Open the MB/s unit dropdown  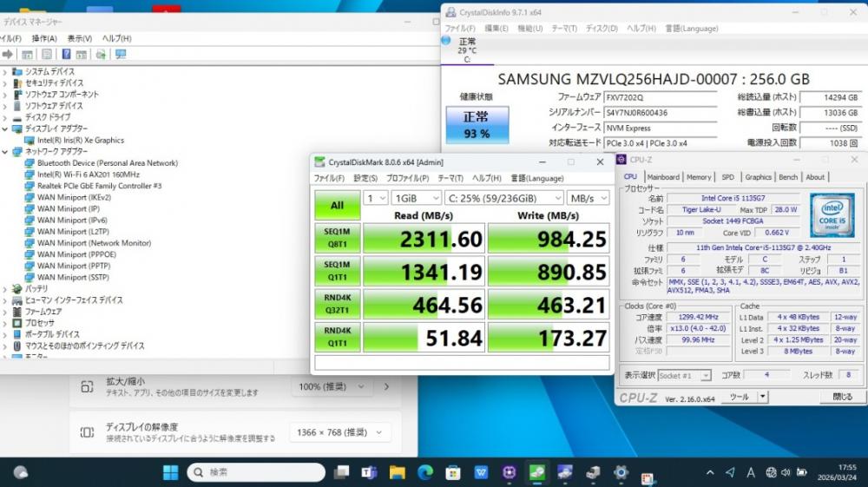point(589,198)
